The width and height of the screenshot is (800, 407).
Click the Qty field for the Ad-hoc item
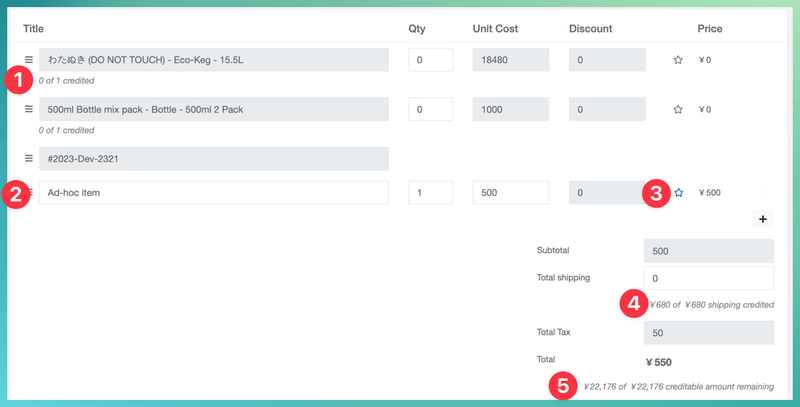[430, 193]
